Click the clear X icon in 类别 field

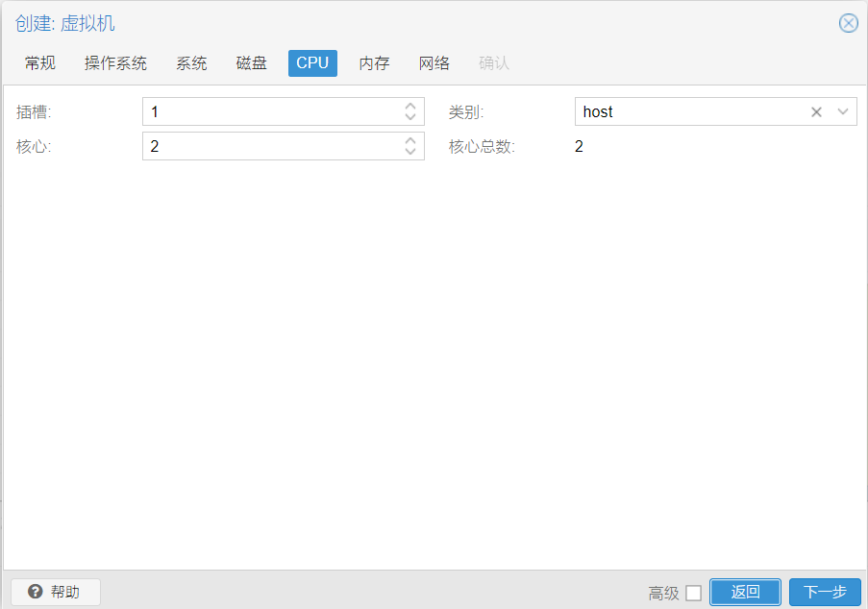click(x=816, y=111)
